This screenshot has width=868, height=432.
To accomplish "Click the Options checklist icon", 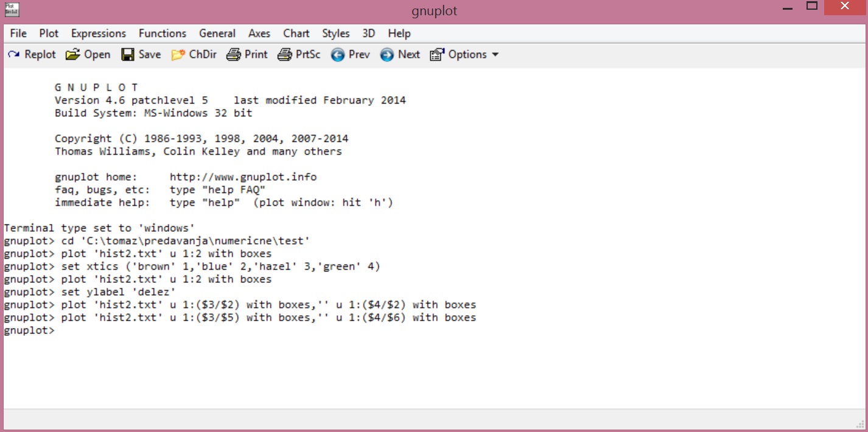I will pyautogui.click(x=437, y=55).
